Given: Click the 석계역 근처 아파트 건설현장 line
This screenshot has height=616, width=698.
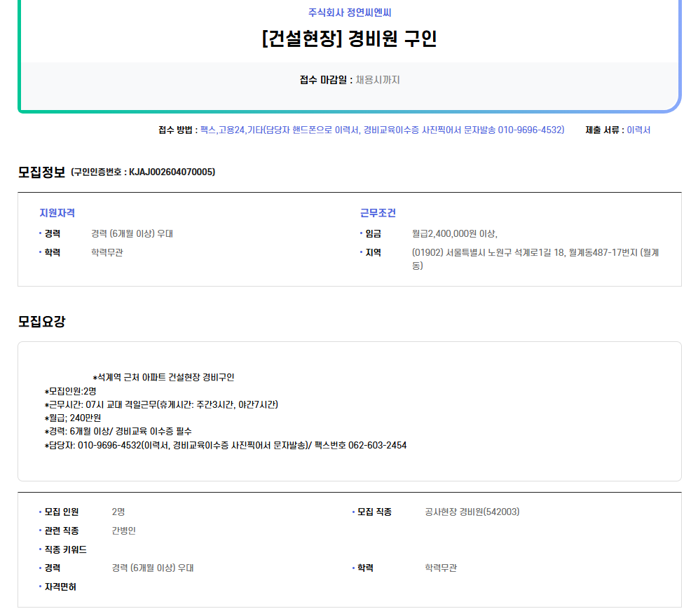Looking at the screenshot, I should pos(163,377).
